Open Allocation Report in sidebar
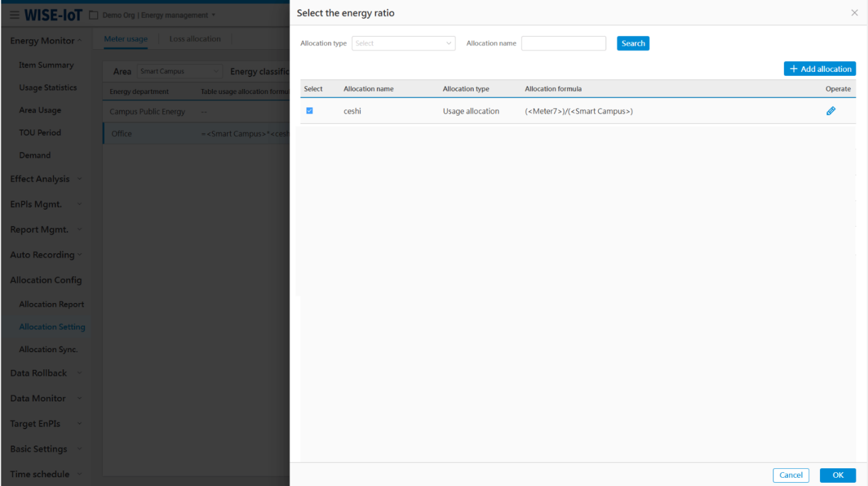The image size is (868, 486). [51, 304]
